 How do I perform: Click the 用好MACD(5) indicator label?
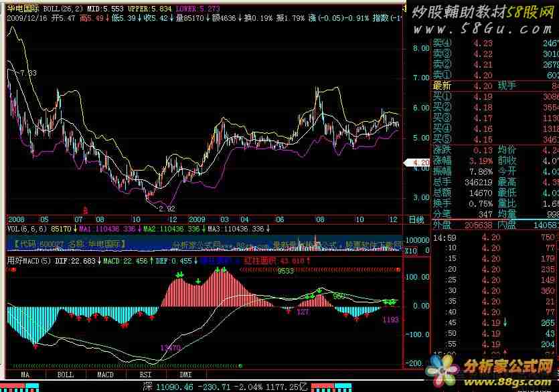pyautogui.click(x=29, y=261)
